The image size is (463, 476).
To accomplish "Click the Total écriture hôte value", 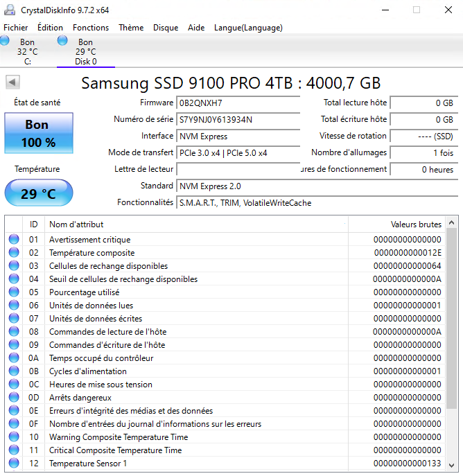I will [x=423, y=120].
